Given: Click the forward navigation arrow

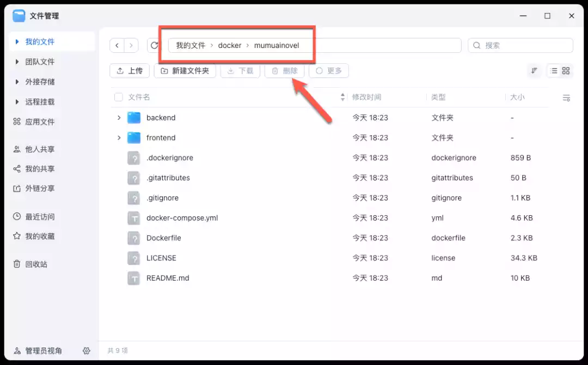Looking at the screenshot, I should coord(131,45).
